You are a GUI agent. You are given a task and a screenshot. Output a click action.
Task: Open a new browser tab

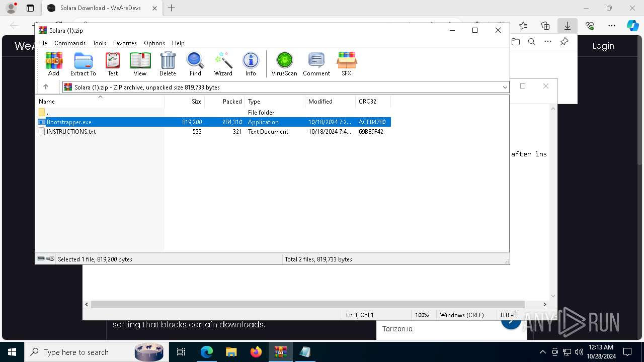click(x=172, y=8)
